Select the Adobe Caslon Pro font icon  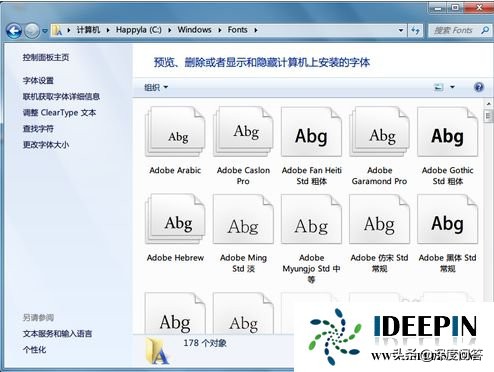point(243,132)
